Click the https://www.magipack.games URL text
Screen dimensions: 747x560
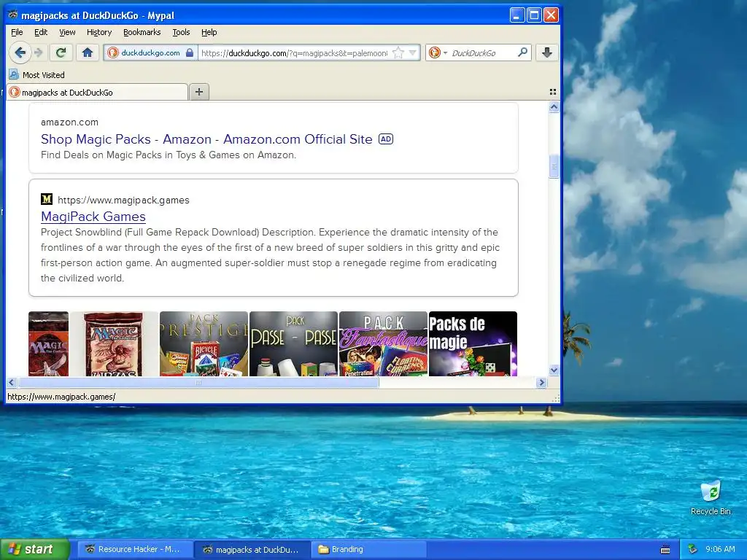coord(123,200)
